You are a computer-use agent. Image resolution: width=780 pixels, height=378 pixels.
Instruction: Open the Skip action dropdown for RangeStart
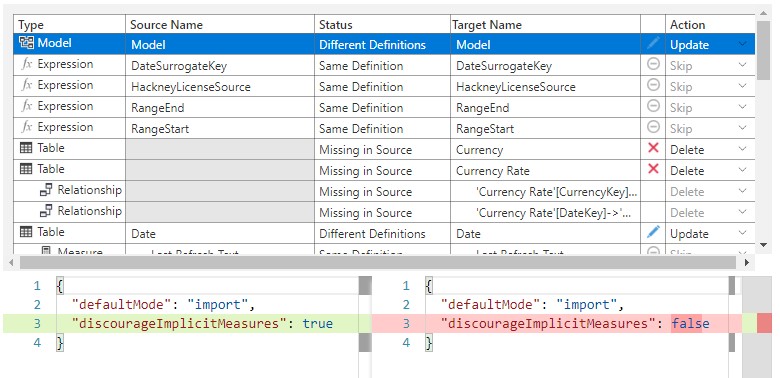click(x=743, y=128)
